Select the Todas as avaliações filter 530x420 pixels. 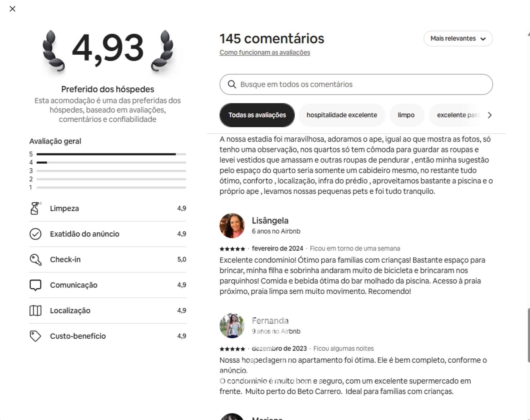tap(257, 115)
